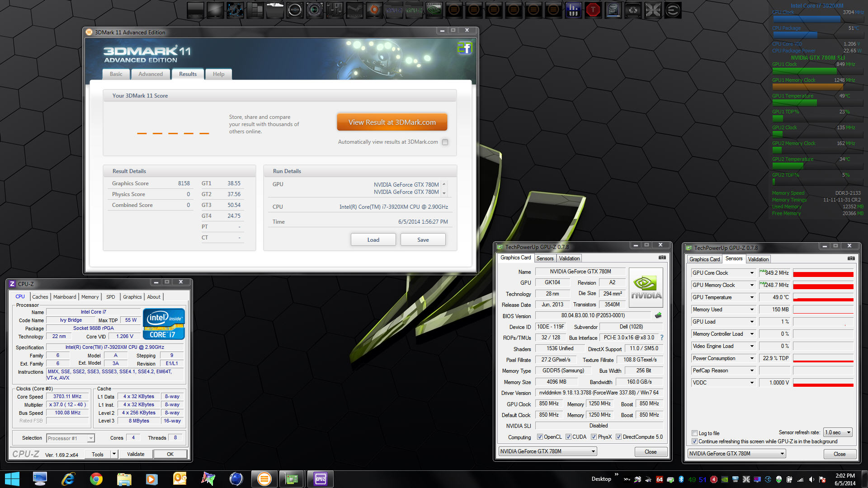Open the Power Consumption sensor dropdown
This screenshot has height=488, width=868.
click(x=752, y=358)
